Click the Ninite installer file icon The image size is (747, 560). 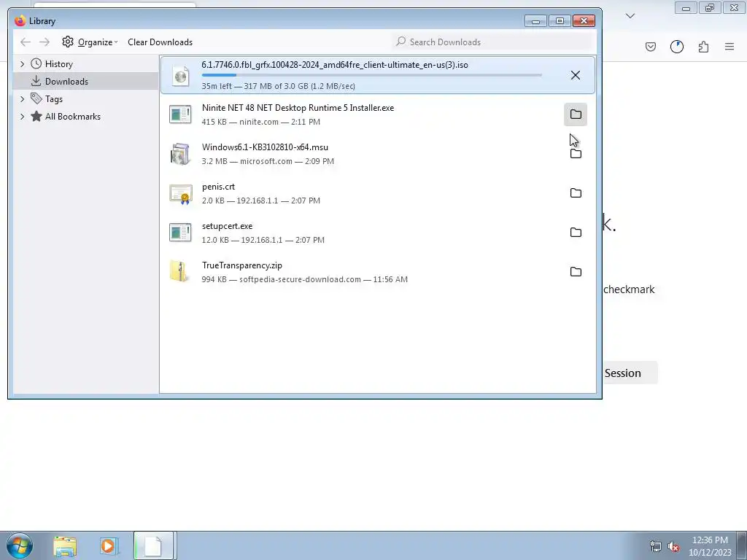point(180,114)
